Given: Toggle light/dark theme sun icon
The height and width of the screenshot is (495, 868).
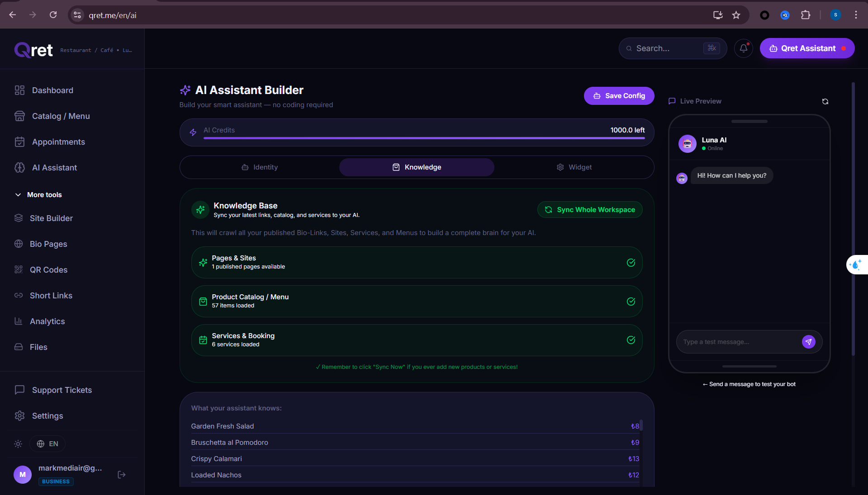Looking at the screenshot, I should tap(18, 444).
